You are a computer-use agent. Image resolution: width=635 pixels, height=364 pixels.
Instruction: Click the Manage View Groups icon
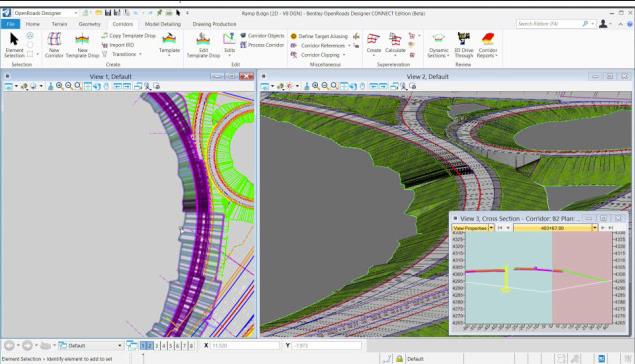[132, 346]
